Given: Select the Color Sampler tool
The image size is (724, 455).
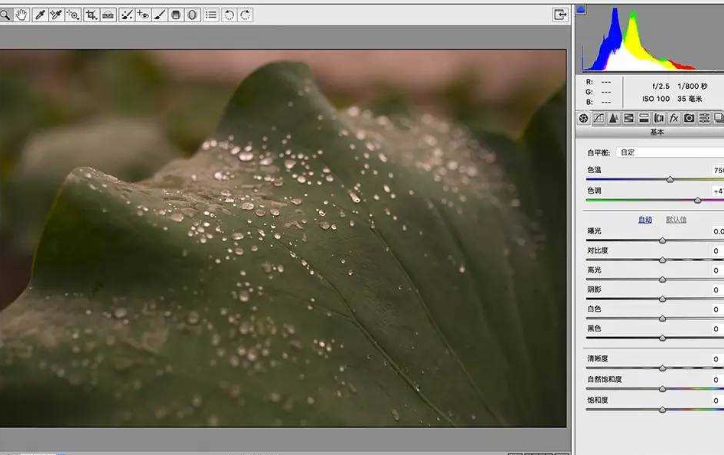Looking at the screenshot, I should click(x=56, y=15).
